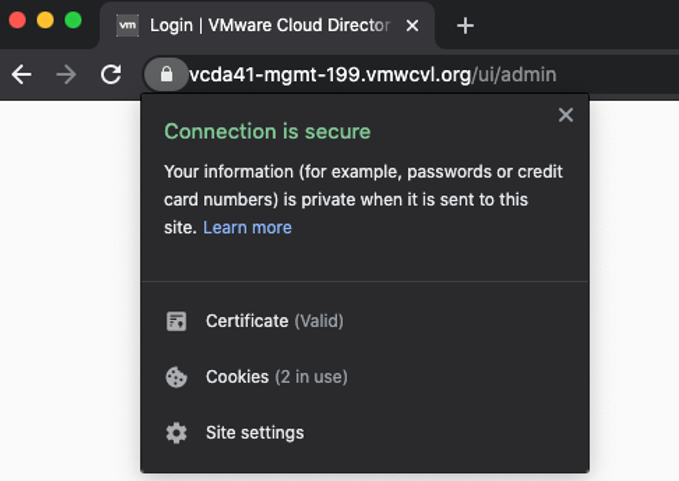The height and width of the screenshot is (481, 679).
Task: Open the Cookies (2 in use) entry
Action: pos(276,377)
